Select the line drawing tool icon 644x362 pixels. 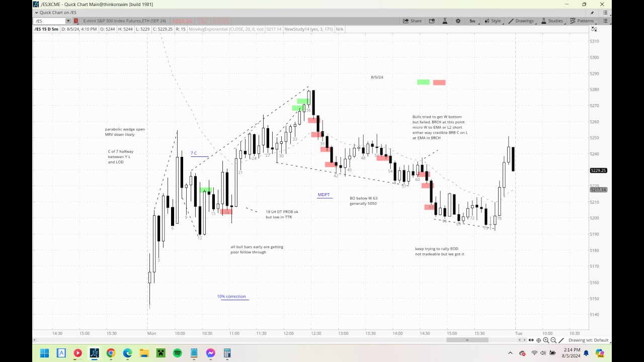click(561, 340)
